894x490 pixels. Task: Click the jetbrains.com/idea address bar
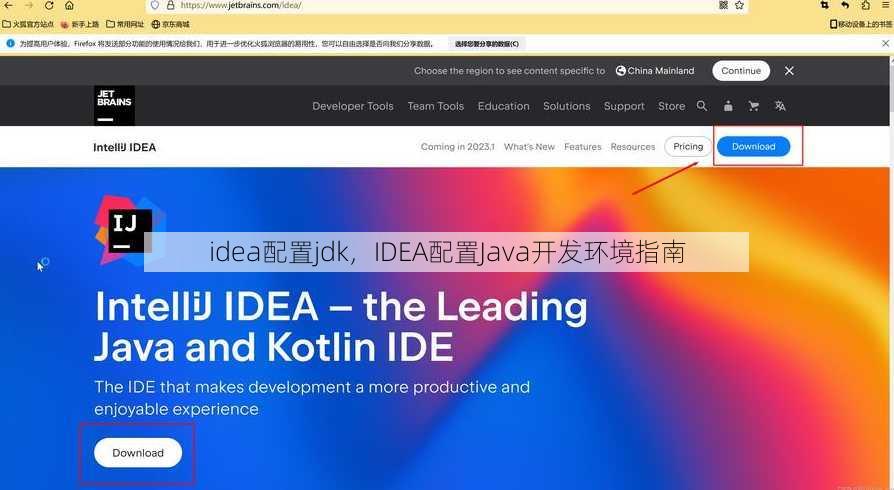point(445,5)
